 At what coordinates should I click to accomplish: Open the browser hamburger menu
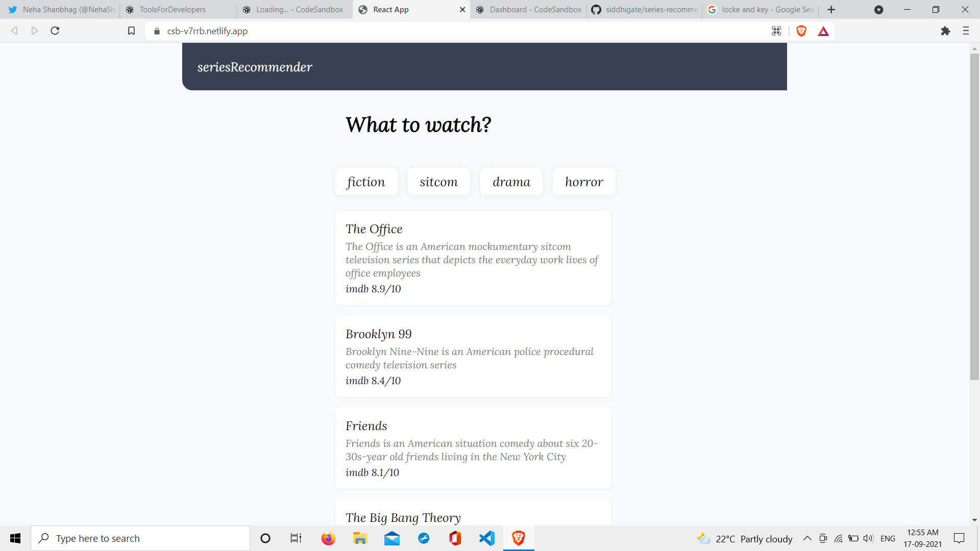pos(966,31)
